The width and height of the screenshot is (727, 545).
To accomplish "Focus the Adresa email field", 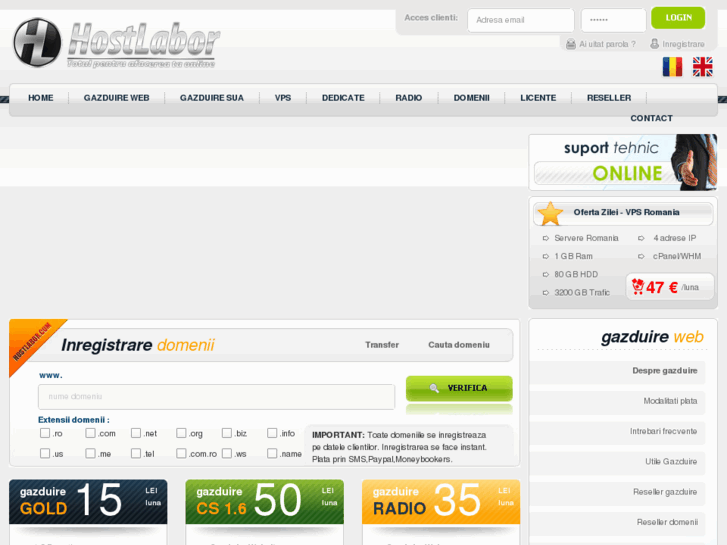I will 521,20.
